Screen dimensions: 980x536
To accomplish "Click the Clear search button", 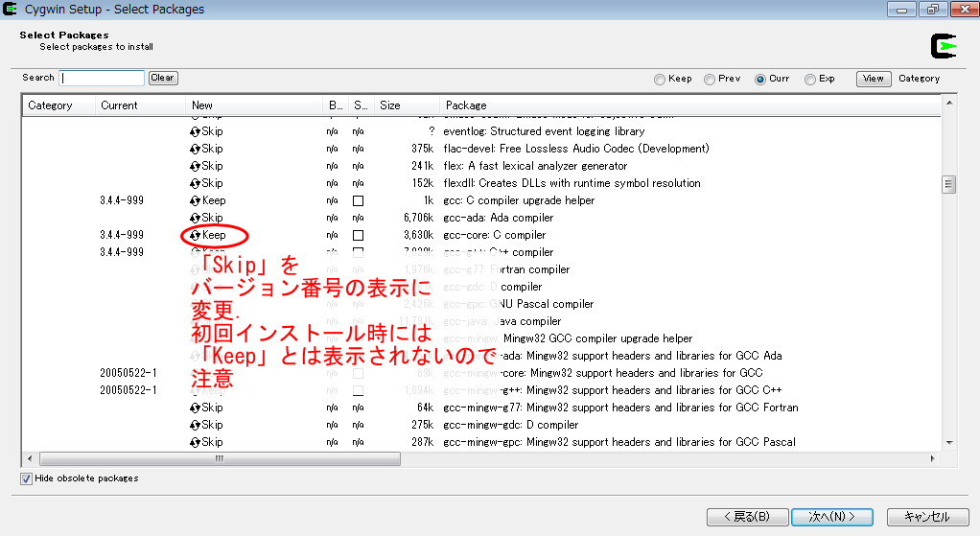I will [163, 78].
